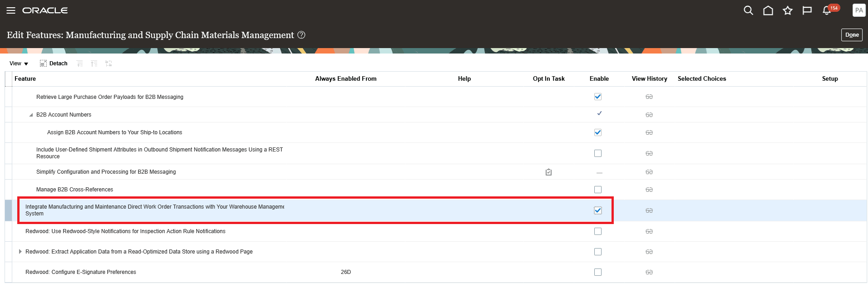Enable Include User-Defined Shipment Attributes feature
This screenshot has height=288, width=868.
pyautogui.click(x=598, y=153)
